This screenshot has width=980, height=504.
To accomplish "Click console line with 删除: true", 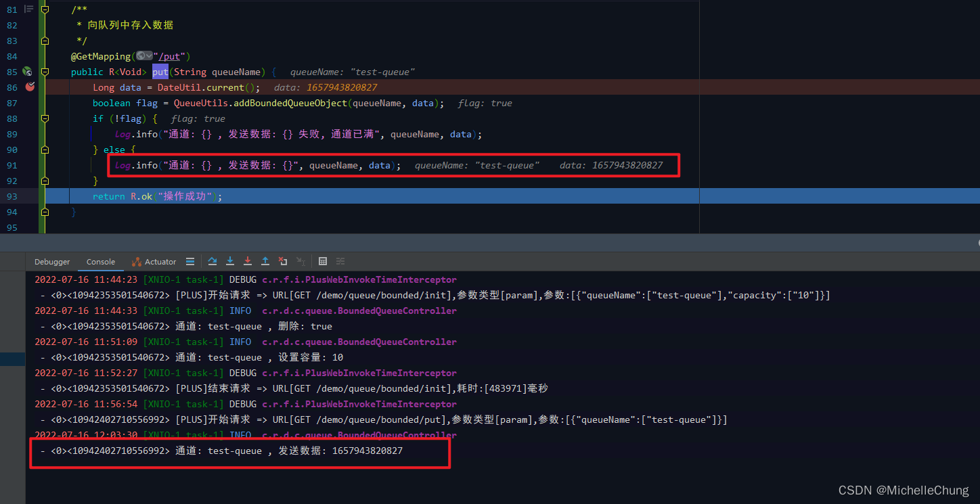I will 186,326.
